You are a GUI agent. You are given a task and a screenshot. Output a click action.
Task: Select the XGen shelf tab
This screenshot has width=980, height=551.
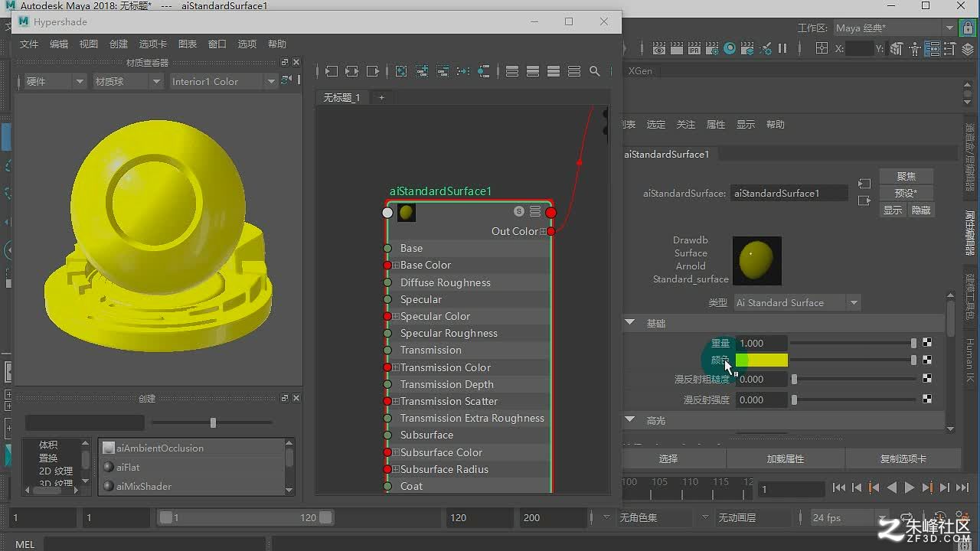click(640, 70)
